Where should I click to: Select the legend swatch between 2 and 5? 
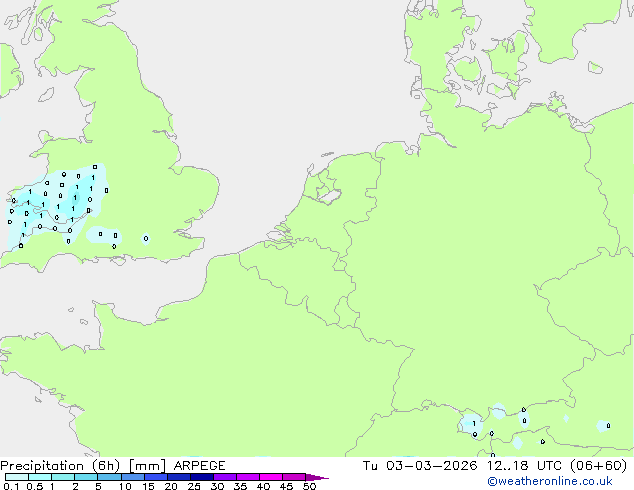tap(86, 478)
